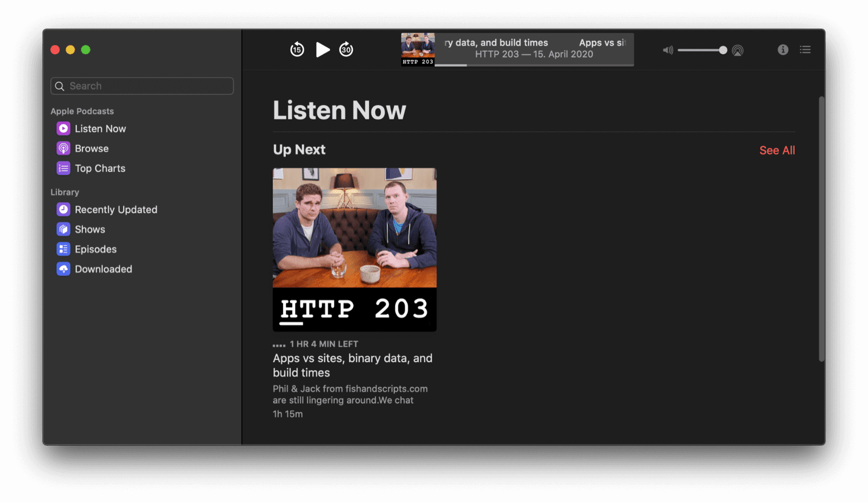868x502 pixels.
Task: Show the Up Next queue list
Action: [805, 49]
